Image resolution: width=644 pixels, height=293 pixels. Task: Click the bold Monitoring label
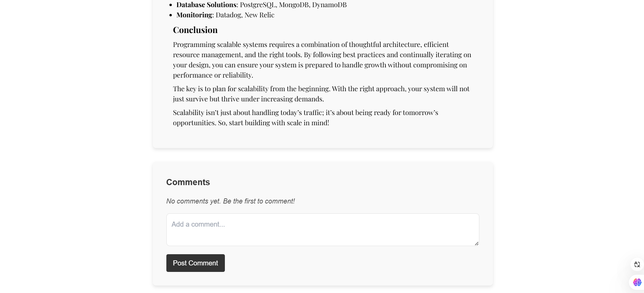tap(194, 15)
